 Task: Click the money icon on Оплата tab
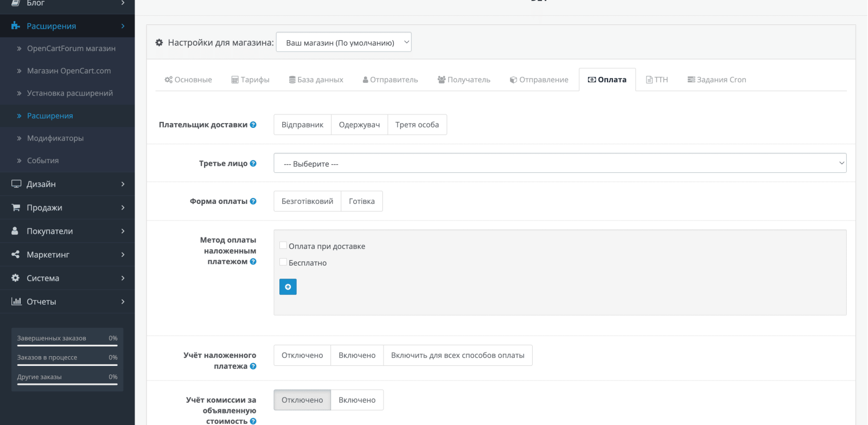pyautogui.click(x=592, y=80)
